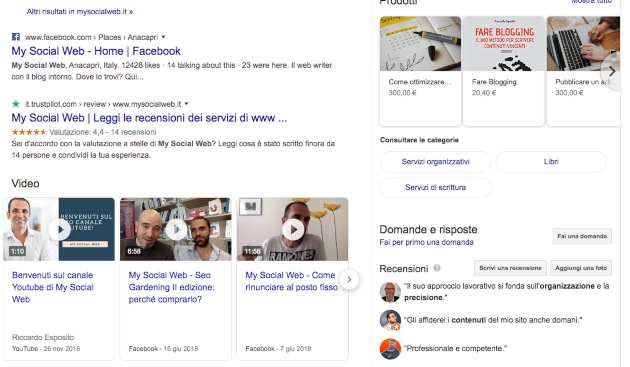Image resolution: width=630 pixels, height=367 pixels.
Task: Click the Valutazione 4,4 star rating text
Action: (x=102, y=132)
